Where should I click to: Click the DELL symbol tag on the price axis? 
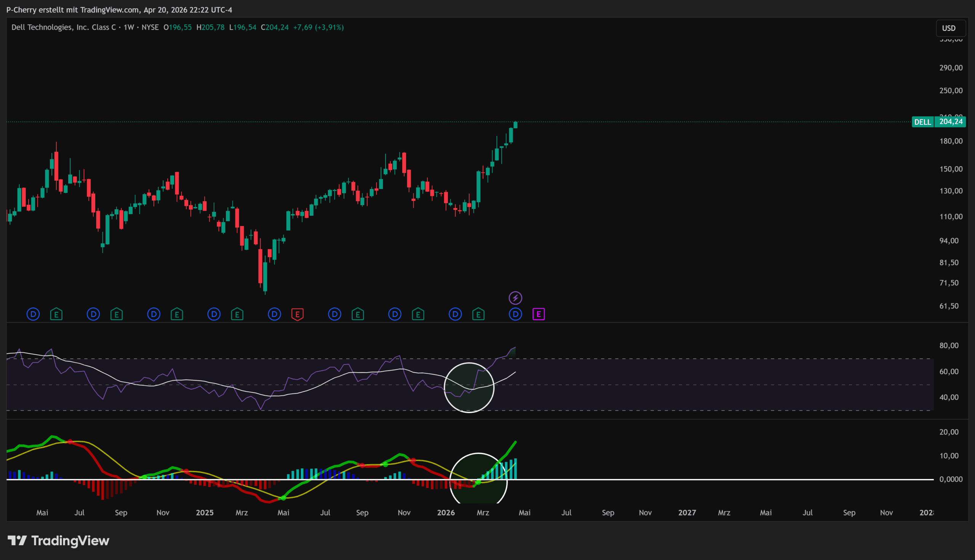click(x=922, y=122)
